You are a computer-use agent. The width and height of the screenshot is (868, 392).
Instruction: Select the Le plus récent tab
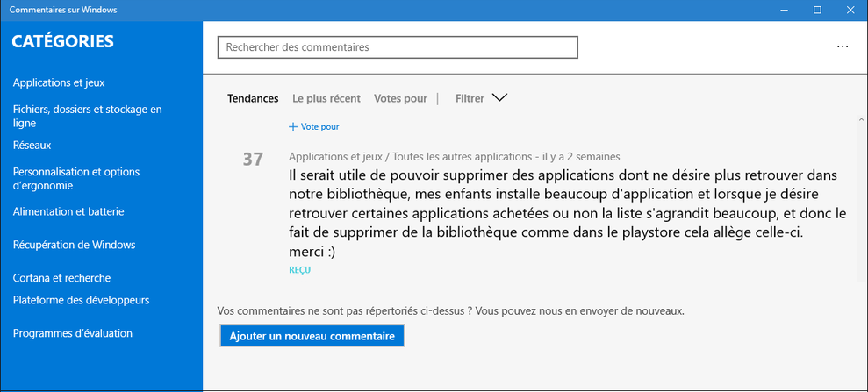(x=326, y=99)
